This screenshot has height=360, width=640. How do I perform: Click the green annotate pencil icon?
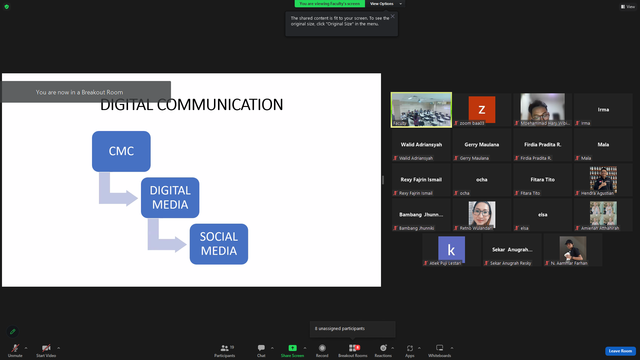[x=13, y=331]
